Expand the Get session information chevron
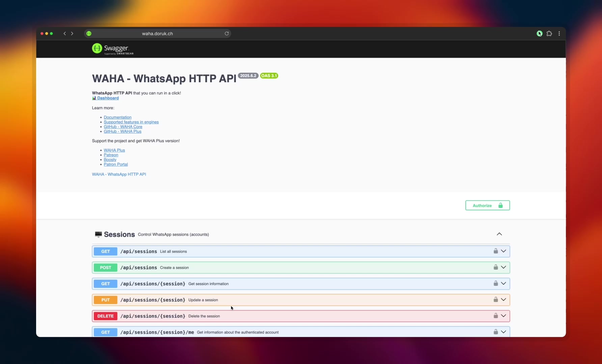This screenshot has height=364, width=602. (x=503, y=283)
